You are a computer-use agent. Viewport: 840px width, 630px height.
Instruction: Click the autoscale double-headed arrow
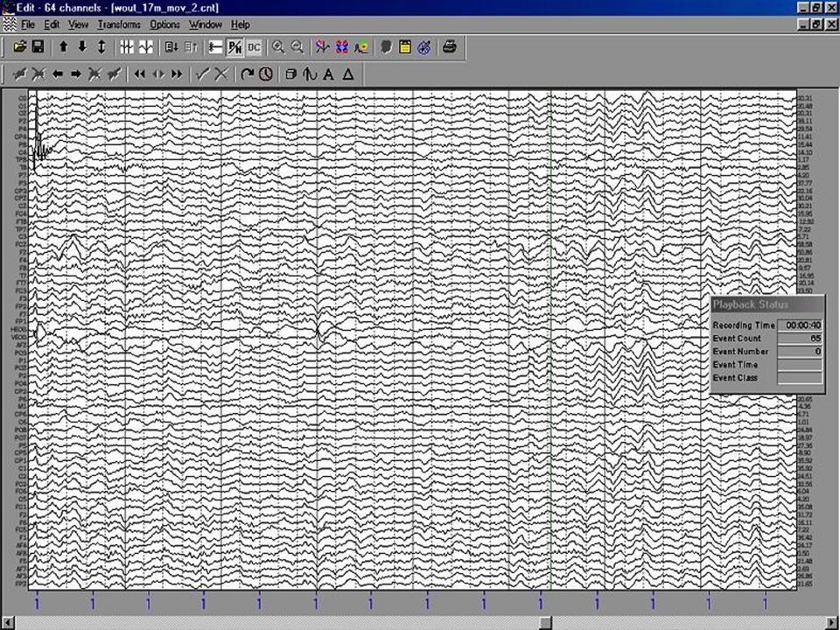(x=101, y=47)
